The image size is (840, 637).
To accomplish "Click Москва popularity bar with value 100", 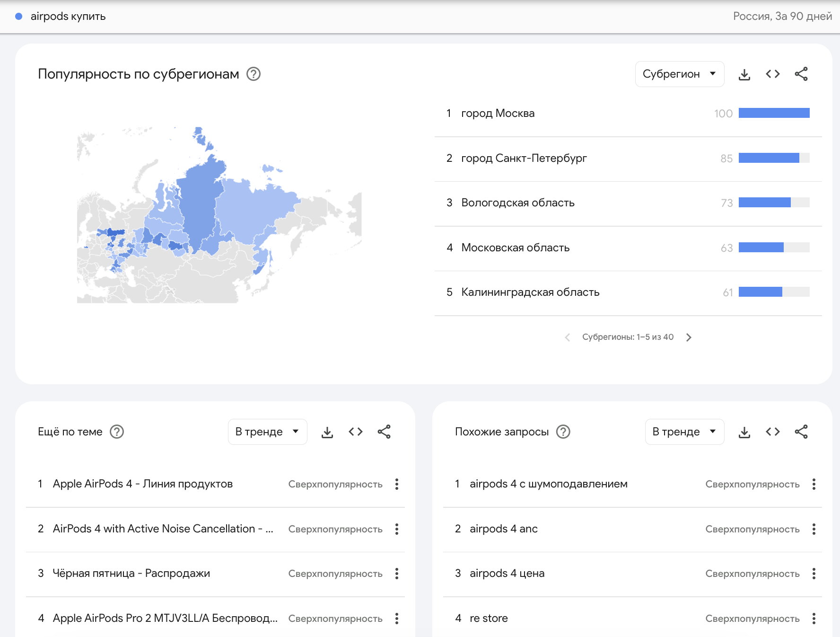I will point(774,113).
